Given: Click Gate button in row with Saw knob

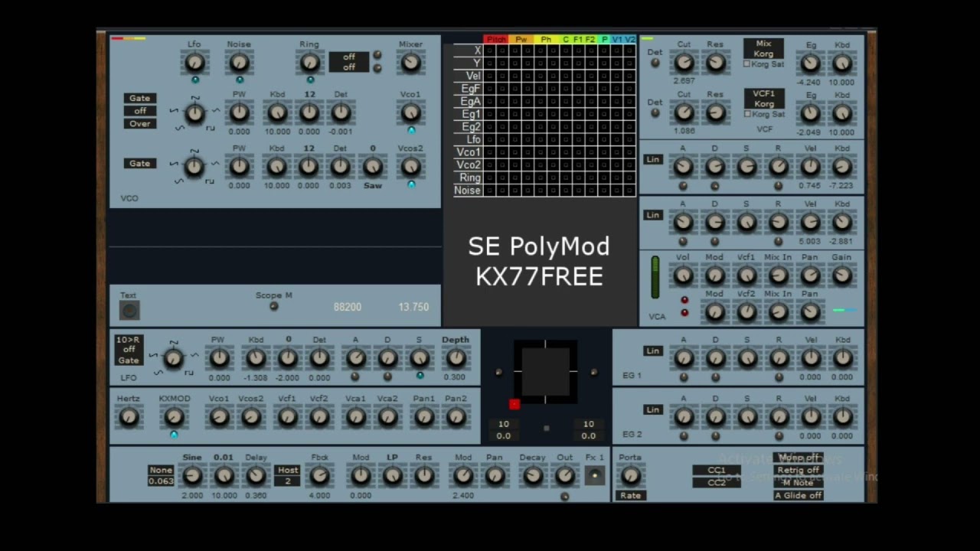Looking at the screenshot, I should (x=140, y=163).
